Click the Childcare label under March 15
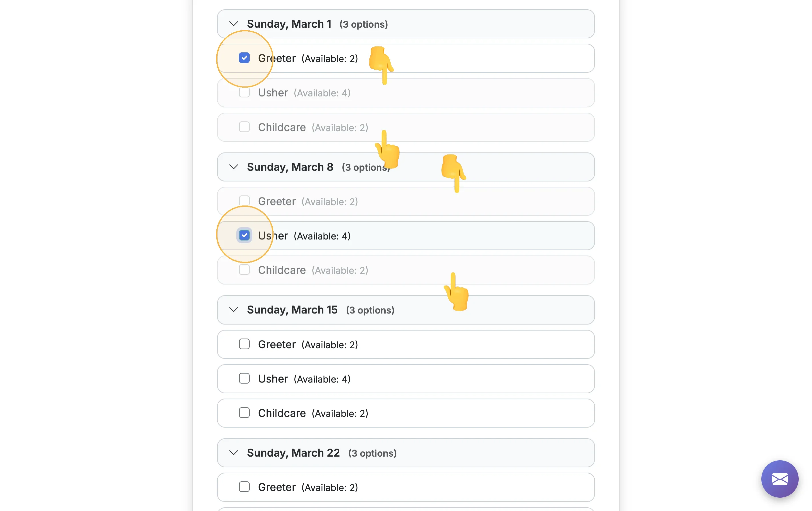812x511 pixels. 282,413
